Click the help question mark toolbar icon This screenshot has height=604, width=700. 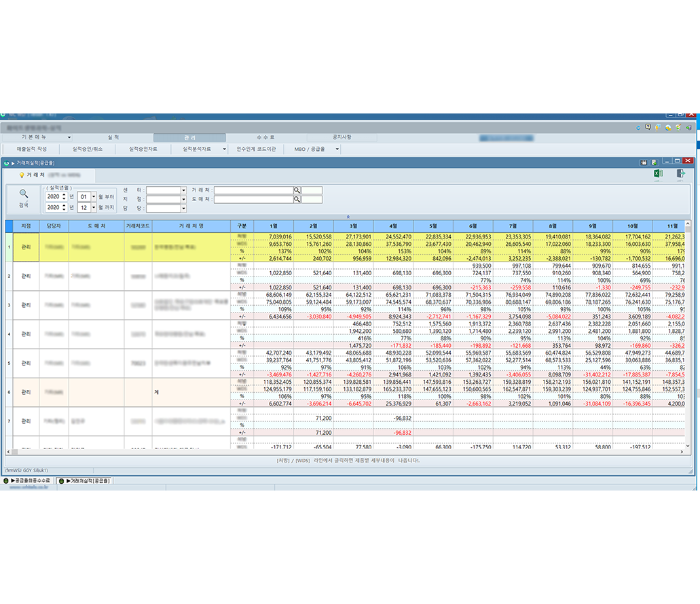pos(648,127)
